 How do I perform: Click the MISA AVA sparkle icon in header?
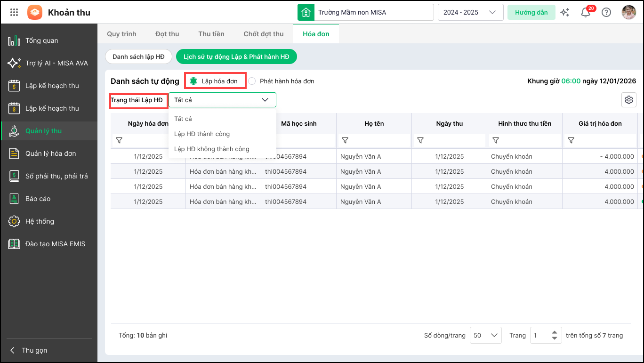pos(565,13)
